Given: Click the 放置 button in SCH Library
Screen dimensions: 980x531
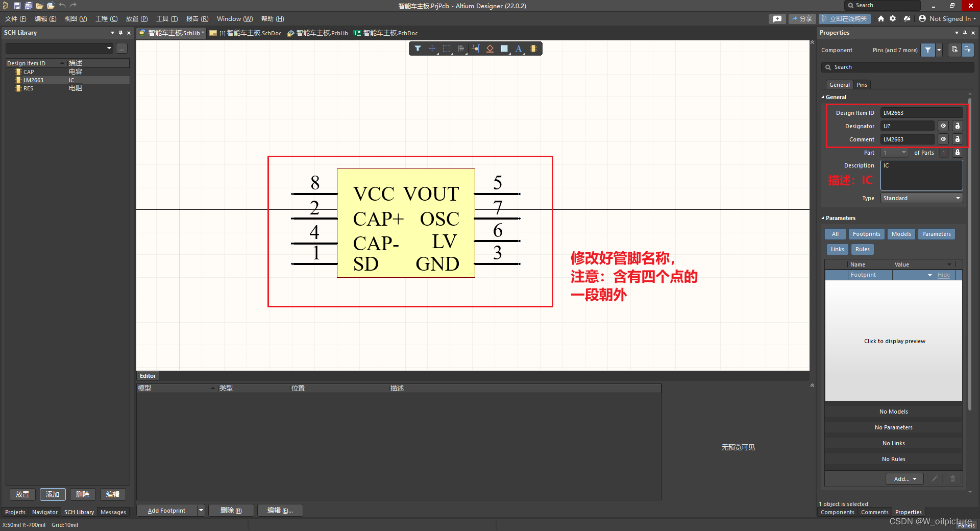Looking at the screenshot, I should click(x=22, y=494).
